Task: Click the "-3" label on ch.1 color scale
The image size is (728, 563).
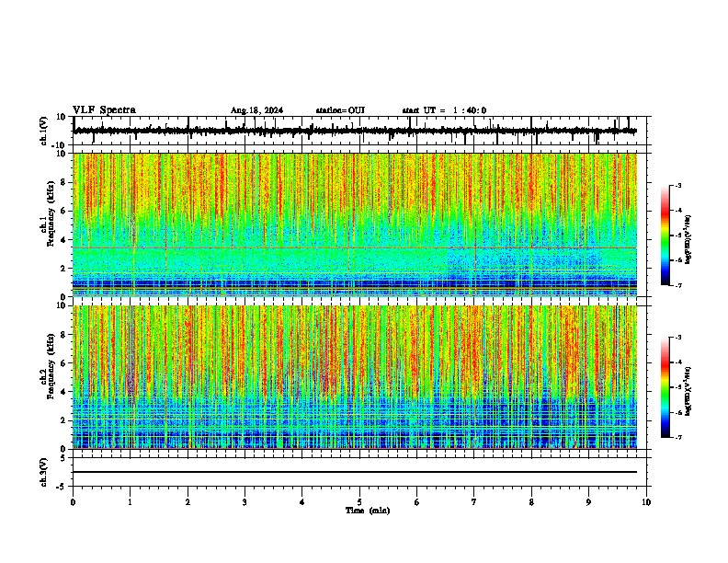Action: pyautogui.click(x=677, y=185)
